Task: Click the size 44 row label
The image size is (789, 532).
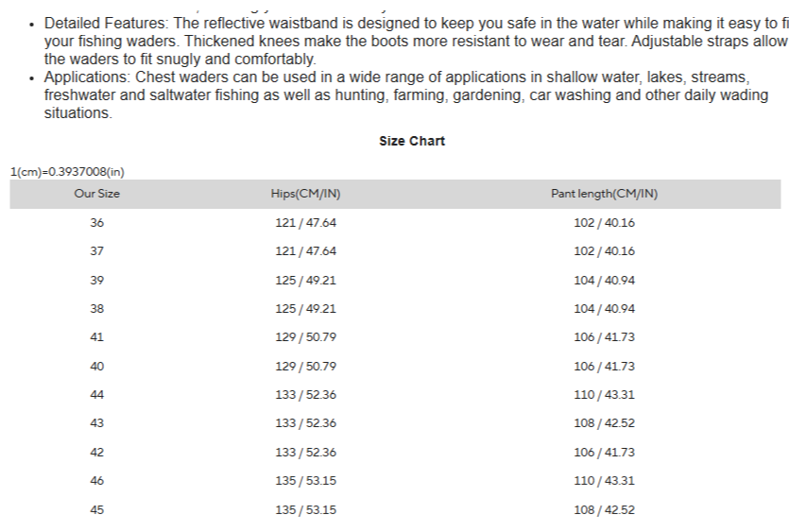Action: pos(96,395)
